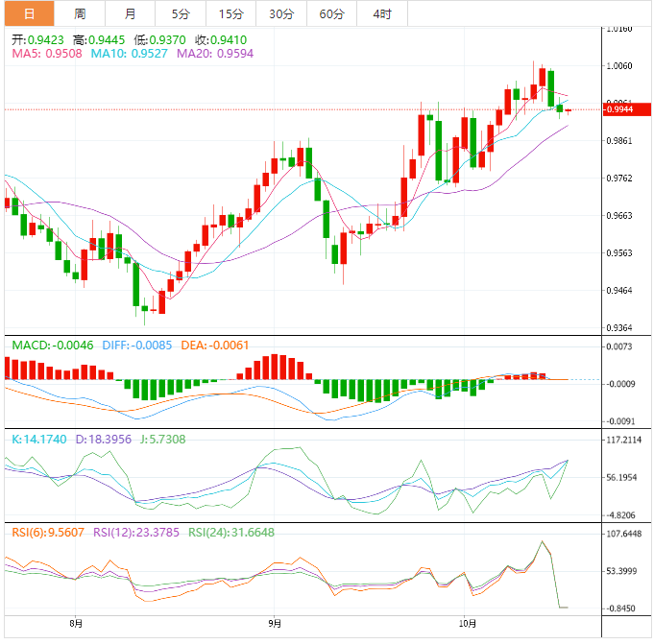Select the 15分 interval tab
Image resolution: width=654 pixels, height=644 pixels.
(230, 13)
